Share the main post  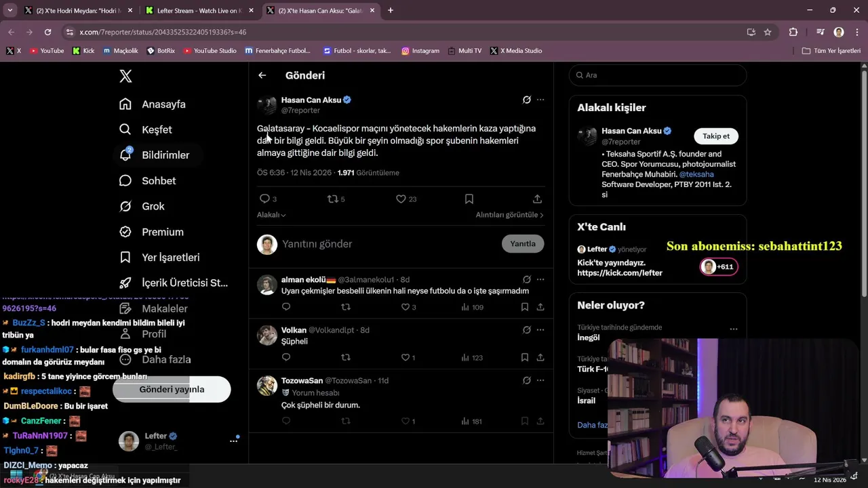click(x=537, y=199)
